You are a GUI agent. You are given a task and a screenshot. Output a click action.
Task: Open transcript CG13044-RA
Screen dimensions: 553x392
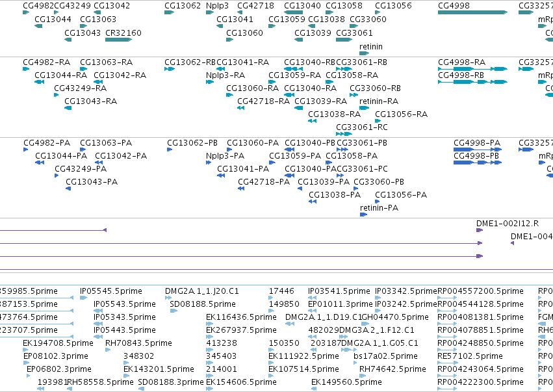[61, 75]
